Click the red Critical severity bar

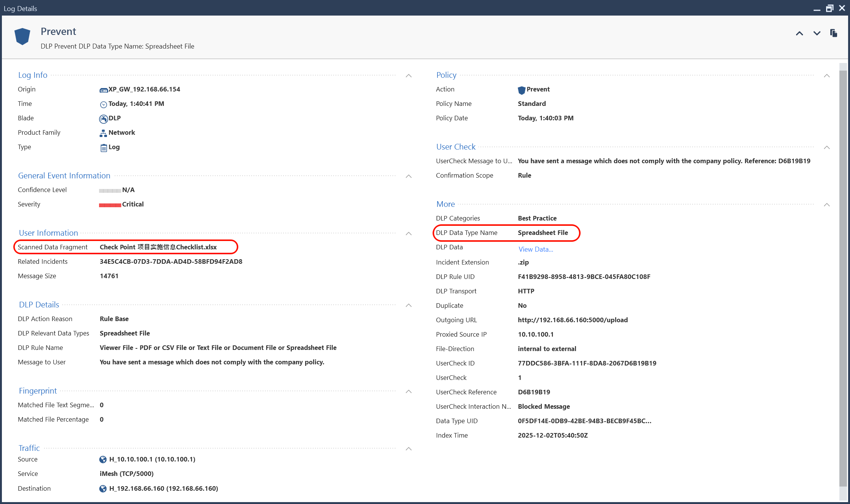click(110, 205)
